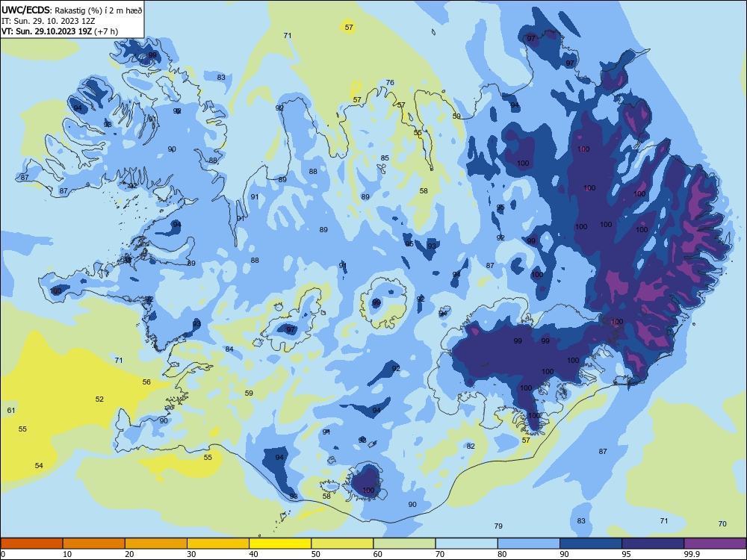Click the 20–30 light orange legend swatch
This screenshot has height=560, width=747.
coord(156,544)
